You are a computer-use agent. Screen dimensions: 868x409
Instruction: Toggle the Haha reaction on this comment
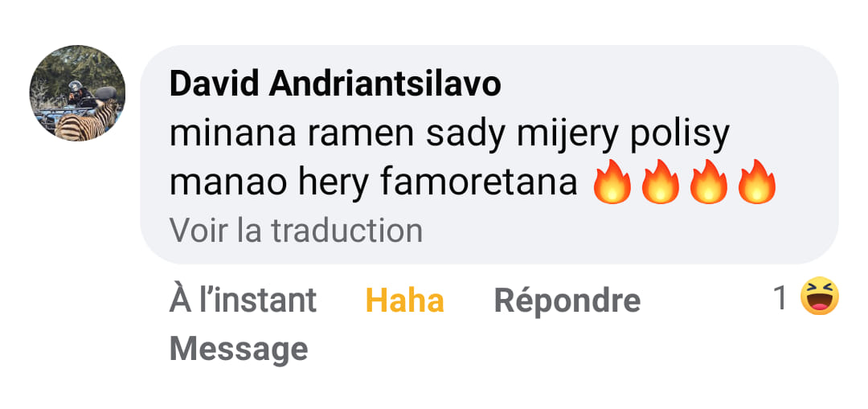click(x=404, y=301)
